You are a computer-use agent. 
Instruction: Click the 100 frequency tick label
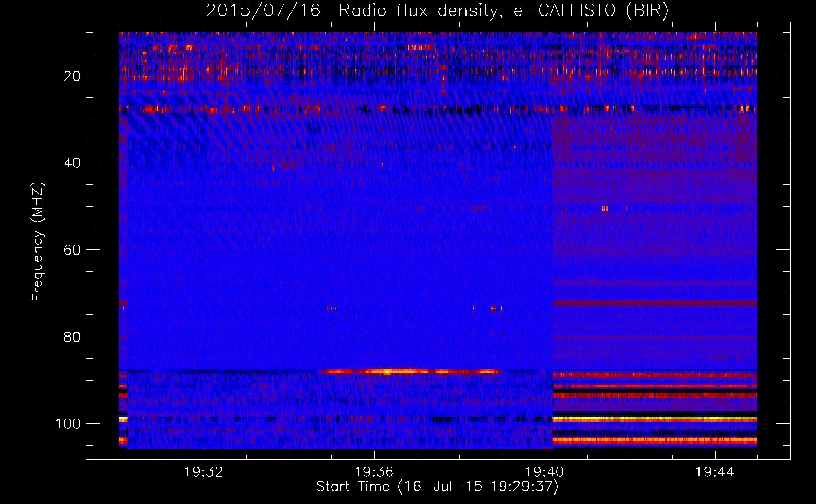69,424
